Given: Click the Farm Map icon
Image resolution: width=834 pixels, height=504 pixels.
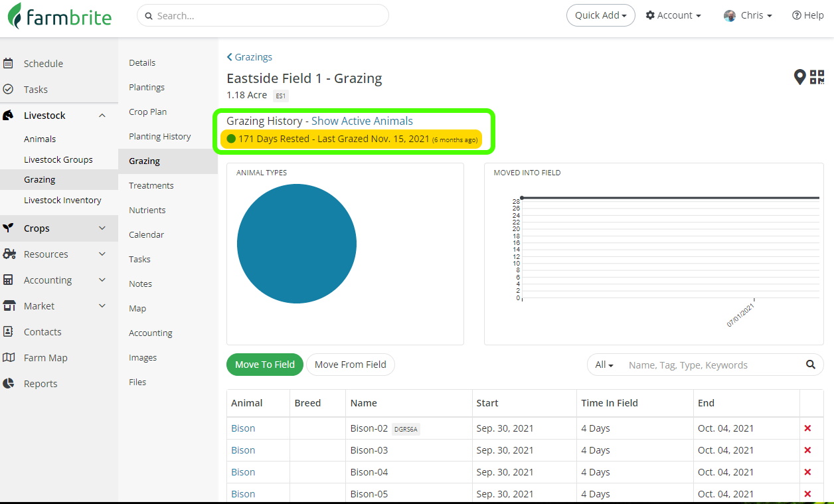Looking at the screenshot, I should [9, 357].
